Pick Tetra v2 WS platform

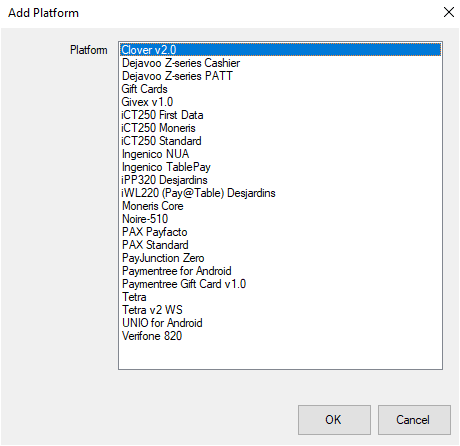[280, 310]
